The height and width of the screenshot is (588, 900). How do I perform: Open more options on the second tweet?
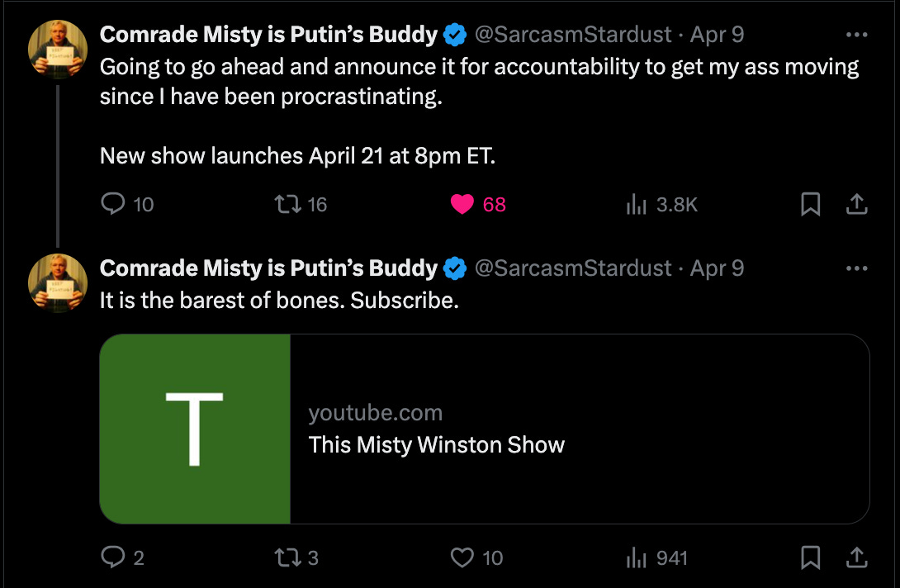coord(856,268)
